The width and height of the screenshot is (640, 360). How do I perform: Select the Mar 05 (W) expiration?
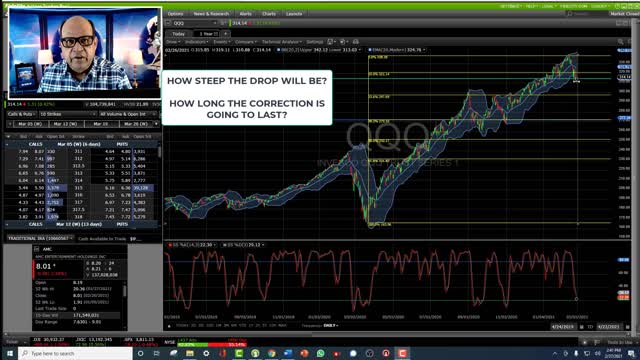(31, 124)
